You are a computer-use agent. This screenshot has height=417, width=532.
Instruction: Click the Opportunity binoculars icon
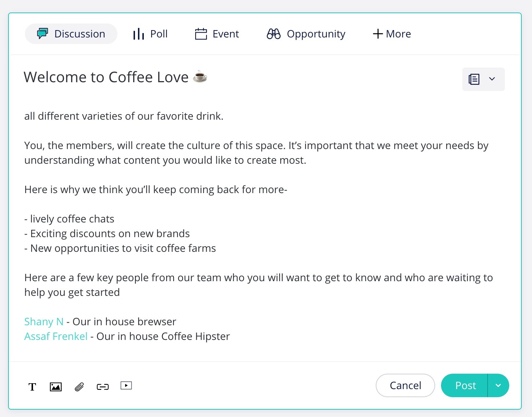click(x=274, y=34)
